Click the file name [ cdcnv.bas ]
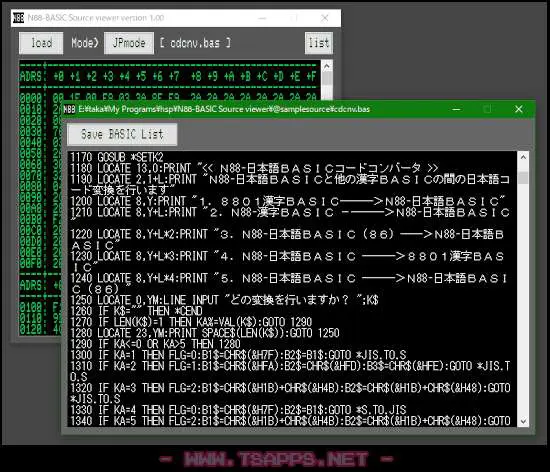The width and height of the screenshot is (550, 472). [x=195, y=43]
